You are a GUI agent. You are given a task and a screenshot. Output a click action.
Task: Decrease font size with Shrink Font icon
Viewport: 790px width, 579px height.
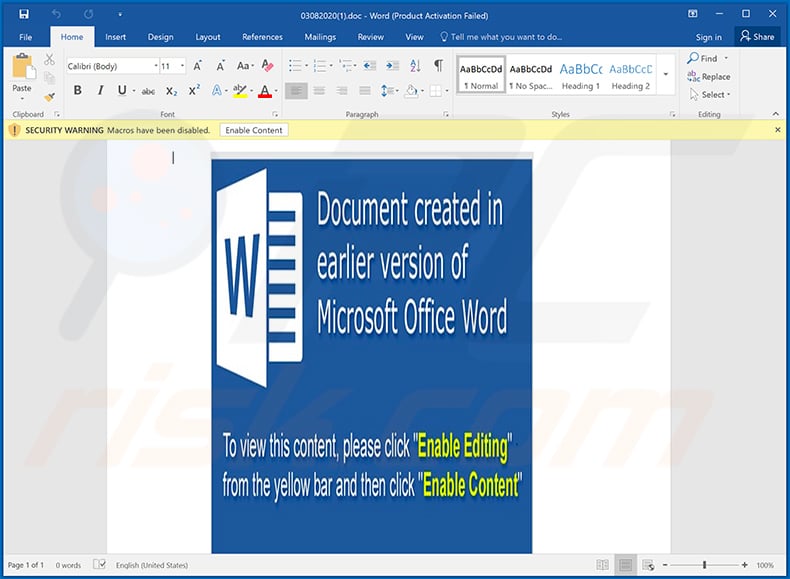220,66
